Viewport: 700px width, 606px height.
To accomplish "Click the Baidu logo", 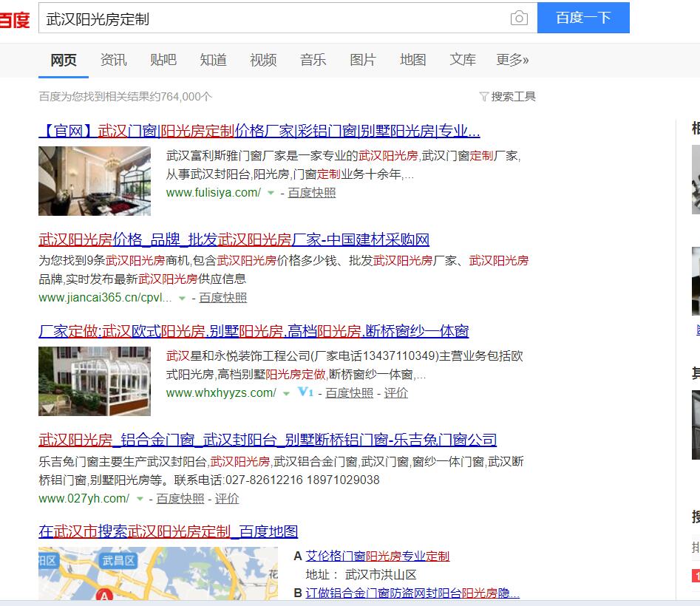I will pyautogui.click(x=15, y=19).
